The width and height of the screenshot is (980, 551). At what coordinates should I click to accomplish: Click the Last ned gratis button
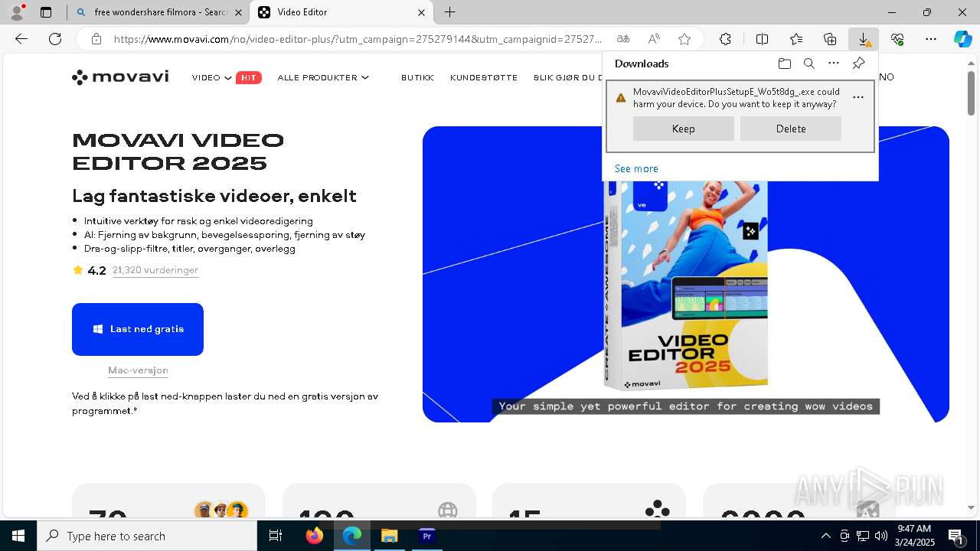point(138,329)
